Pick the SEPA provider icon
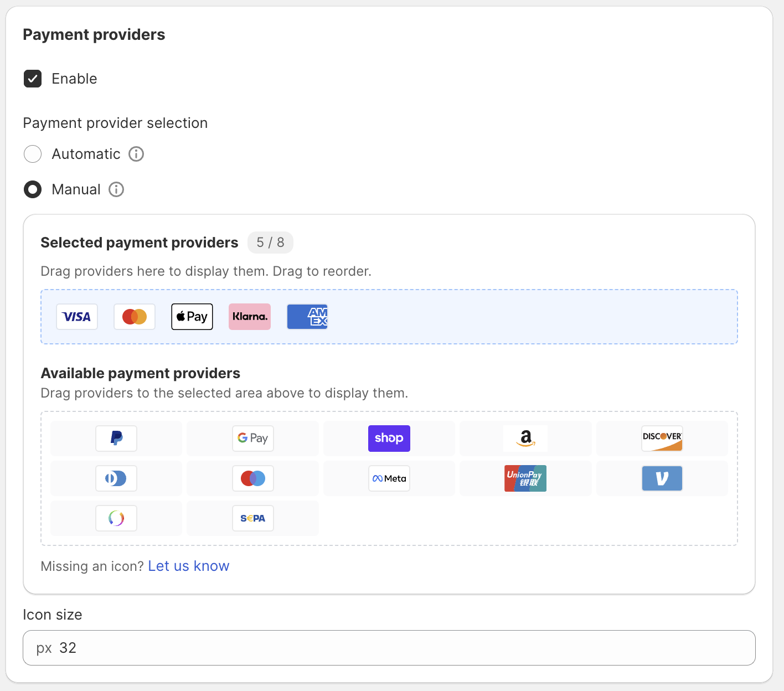 coord(253,518)
